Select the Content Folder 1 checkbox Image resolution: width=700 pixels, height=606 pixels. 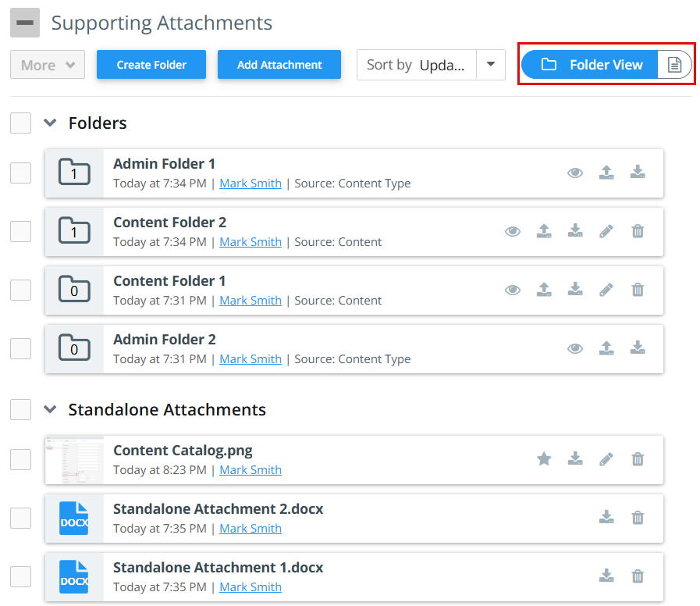click(x=21, y=290)
